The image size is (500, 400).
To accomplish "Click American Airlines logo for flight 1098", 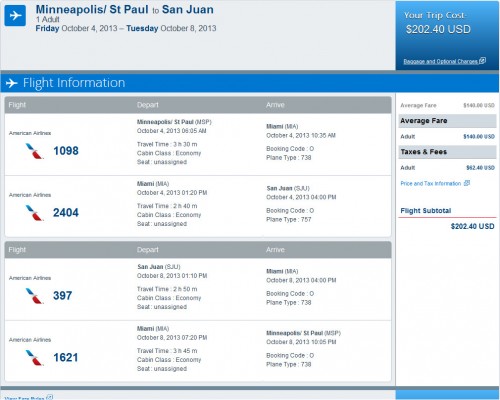I will coord(34,151).
